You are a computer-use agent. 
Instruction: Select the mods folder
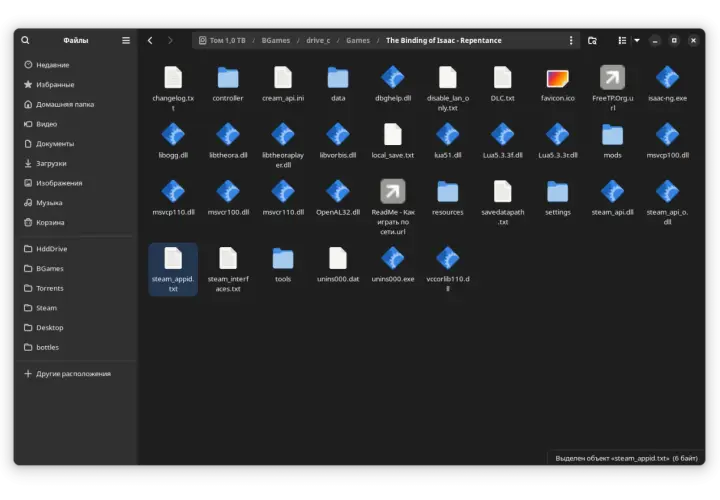pos(613,141)
